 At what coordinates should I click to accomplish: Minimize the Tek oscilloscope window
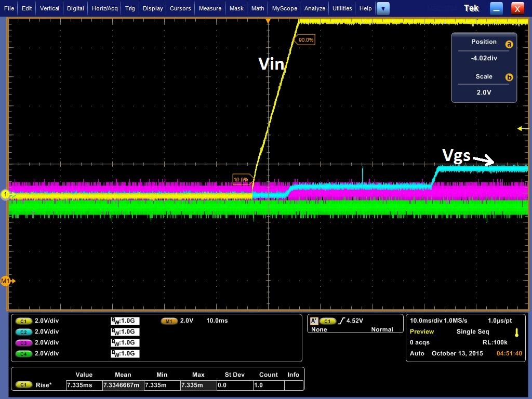point(496,9)
